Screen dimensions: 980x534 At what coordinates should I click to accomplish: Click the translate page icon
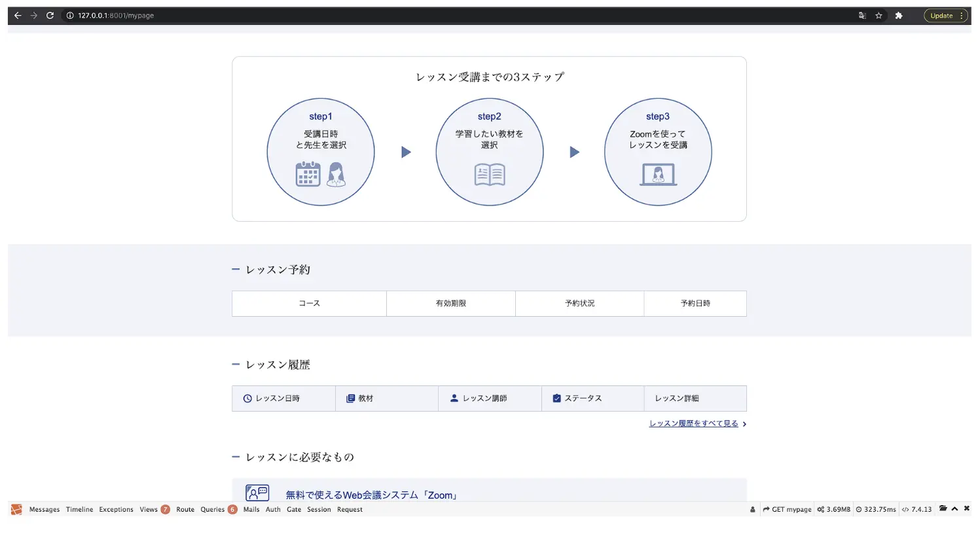click(862, 16)
